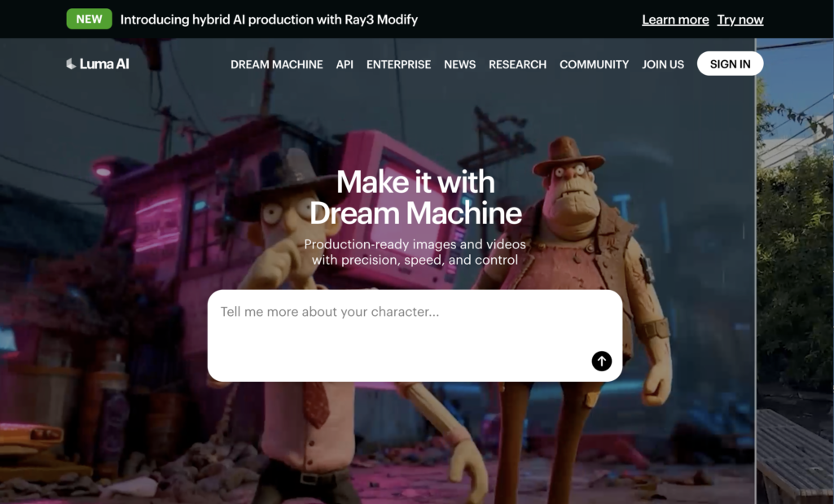The height and width of the screenshot is (504, 834).
Task: Click the 'Production-ready images and videos' subtitle
Action: 415,252
